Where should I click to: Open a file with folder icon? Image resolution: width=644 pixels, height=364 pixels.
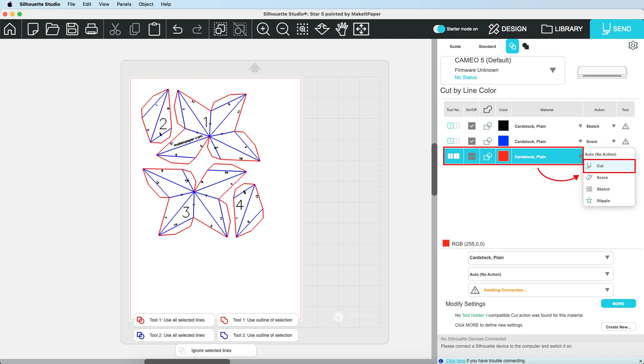point(52,29)
